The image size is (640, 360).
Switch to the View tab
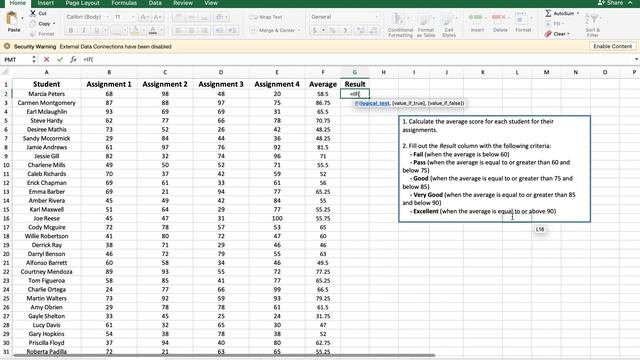tap(211, 3)
